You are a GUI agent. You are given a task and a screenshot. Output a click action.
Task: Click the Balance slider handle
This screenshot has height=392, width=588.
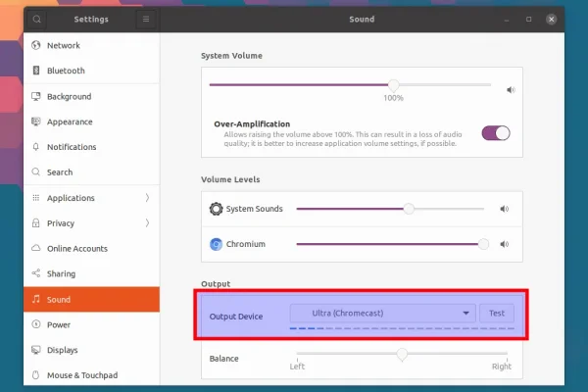click(x=402, y=355)
